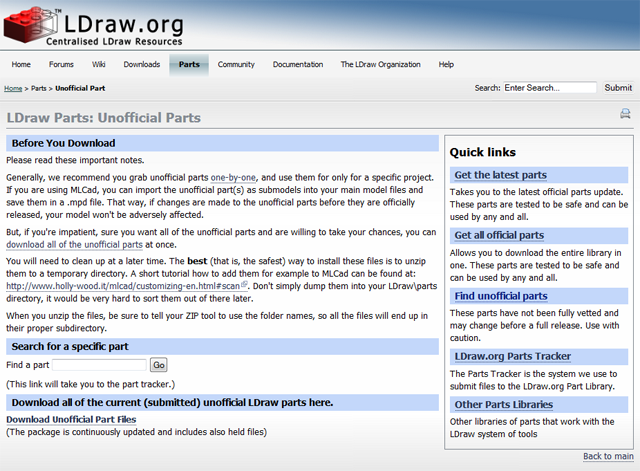Click the This link will take you to the part tracker note
This screenshot has width=640, height=471.
[x=90, y=384]
